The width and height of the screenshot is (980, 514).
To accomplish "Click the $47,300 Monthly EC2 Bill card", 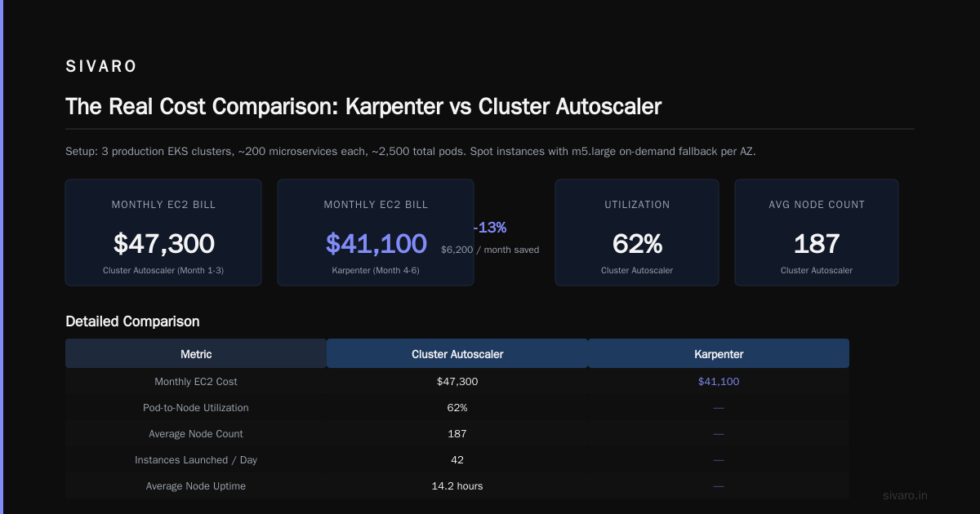I will [163, 233].
